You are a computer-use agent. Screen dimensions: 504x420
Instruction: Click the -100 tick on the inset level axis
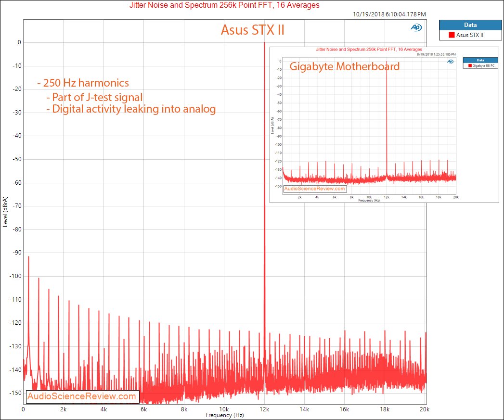278,145
